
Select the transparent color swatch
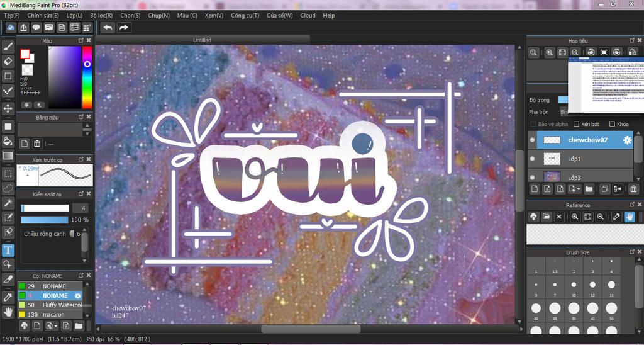click(27, 69)
